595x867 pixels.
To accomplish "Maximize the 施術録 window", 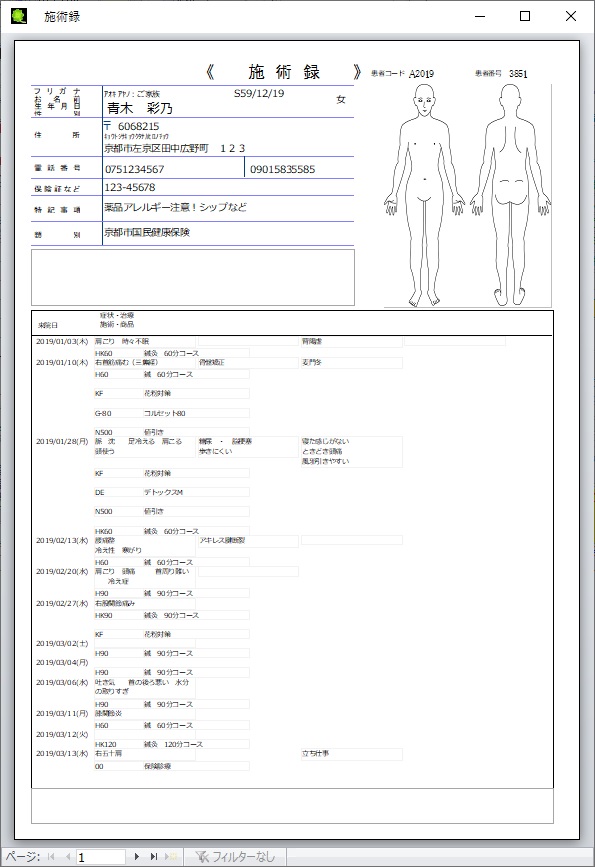I will click(525, 17).
